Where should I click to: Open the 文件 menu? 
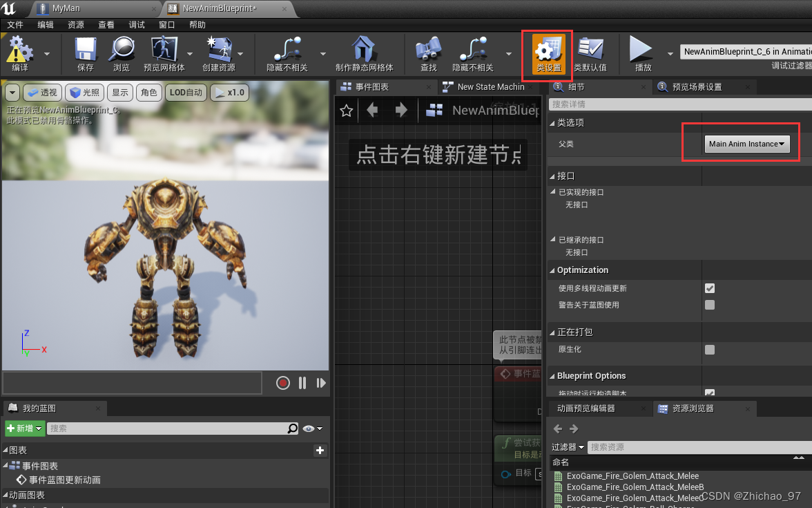(x=15, y=25)
